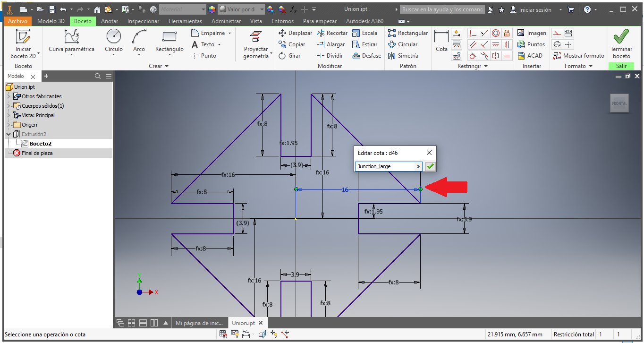
Task: Click the help search field
Action: 442,9
